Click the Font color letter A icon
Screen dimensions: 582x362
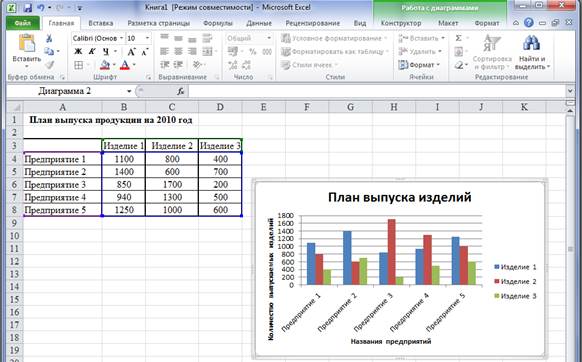125,65
